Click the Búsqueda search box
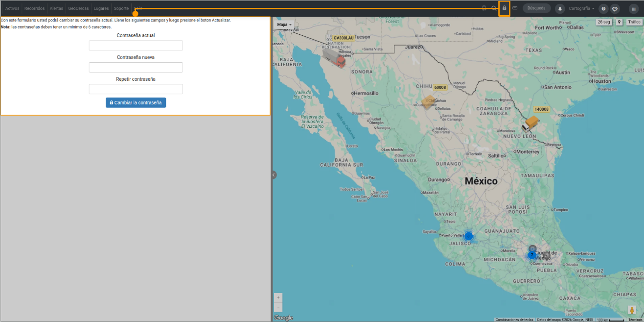Image resolution: width=644 pixels, height=322 pixels. point(536,8)
